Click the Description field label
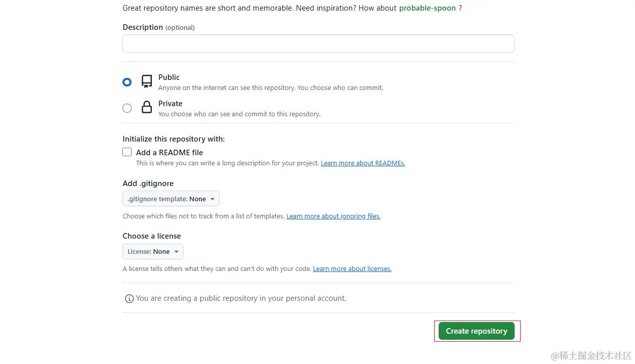635x364 pixels. coord(143,27)
